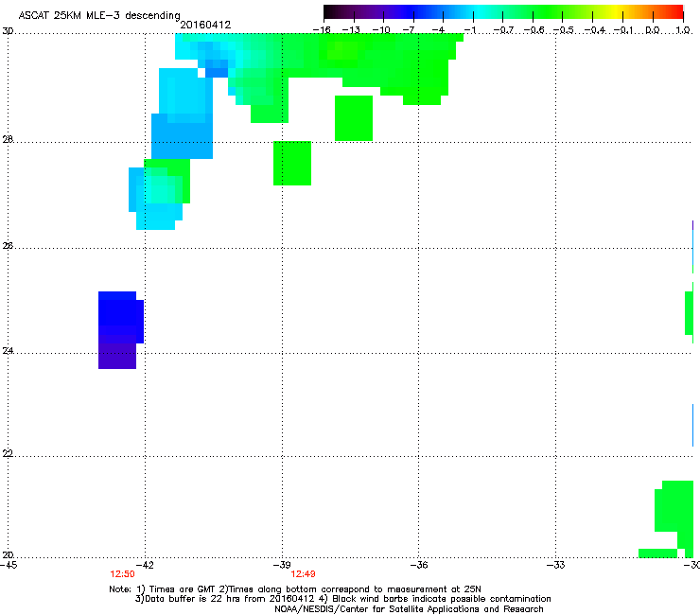Click the latitude axis label "30" at top left
This screenshot has height=615, width=700.
point(8,31)
